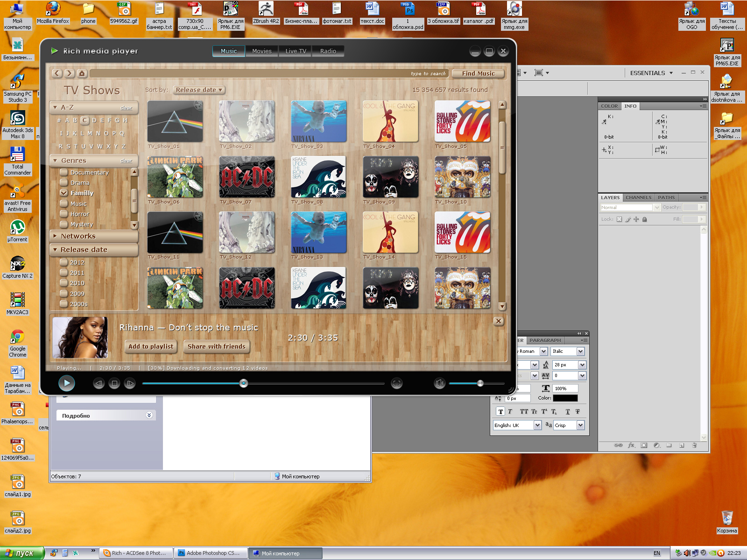Toggle Faux Italic in Photoshop Character panel
Screen dimensions: 747x560
pyautogui.click(x=510, y=412)
